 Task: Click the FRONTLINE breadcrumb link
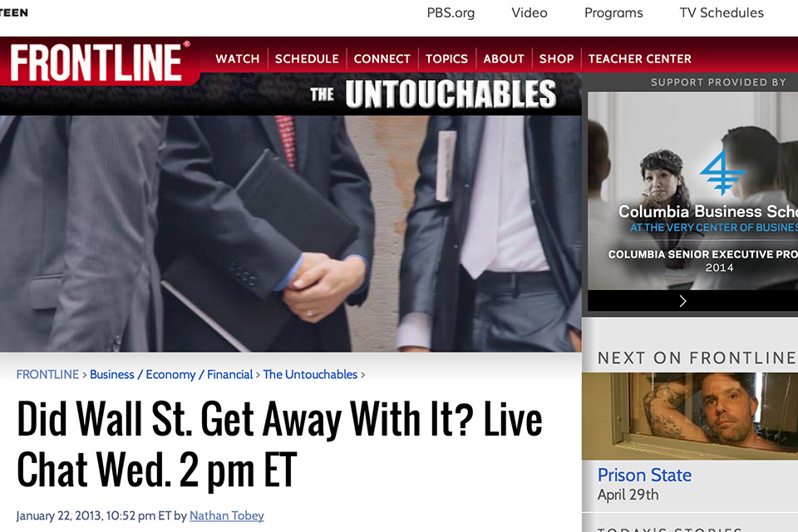pos(47,375)
